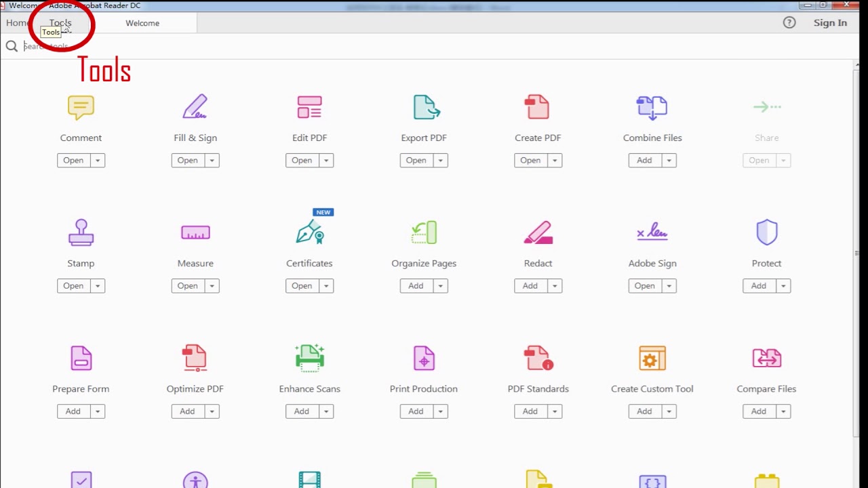This screenshot has width=868, height=488.
Task: Expand the Stamp Open dropdown arrow
Action: point(98,286)
